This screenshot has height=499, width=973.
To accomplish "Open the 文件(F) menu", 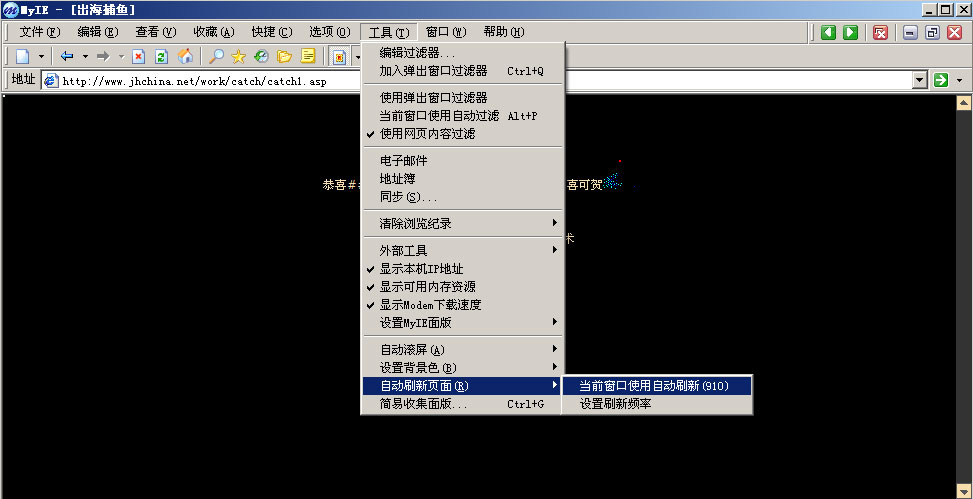I will (40, 32).
